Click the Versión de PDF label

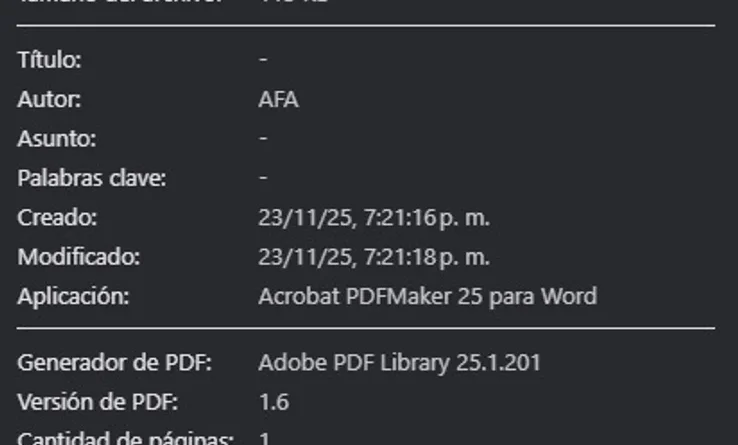[97, 402]
